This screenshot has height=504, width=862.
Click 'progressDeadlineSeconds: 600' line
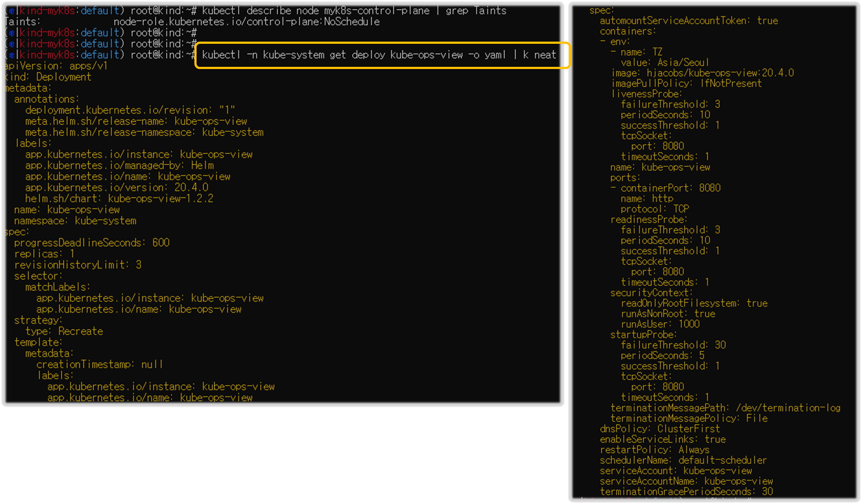(92, 243)
